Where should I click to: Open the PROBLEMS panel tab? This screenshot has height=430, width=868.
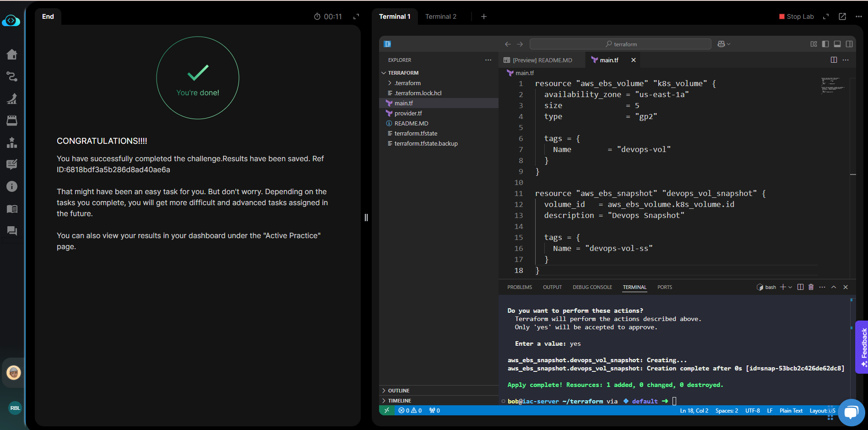point(520,287)
